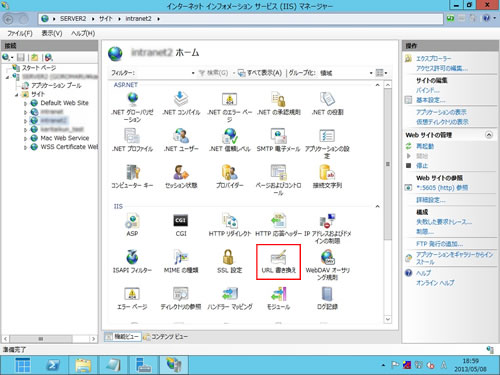The height and width of the screenshot is (375, 500).
Task: Click the オンライン ヘルプ link
Action: (x=435, y=283)
